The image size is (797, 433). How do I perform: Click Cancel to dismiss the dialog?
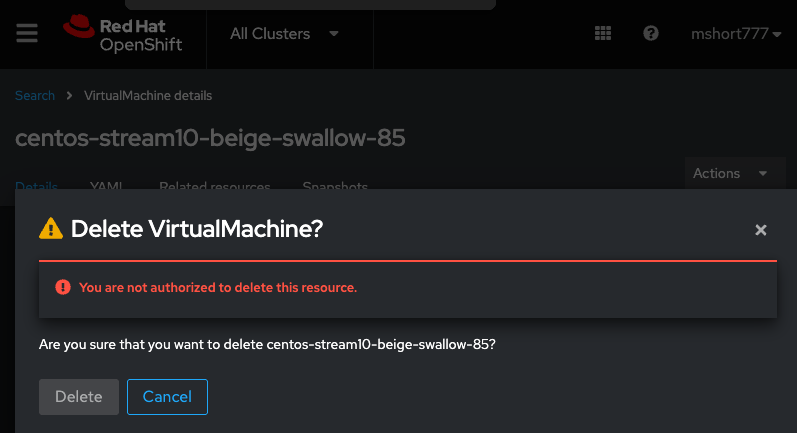tap(167, 397)
